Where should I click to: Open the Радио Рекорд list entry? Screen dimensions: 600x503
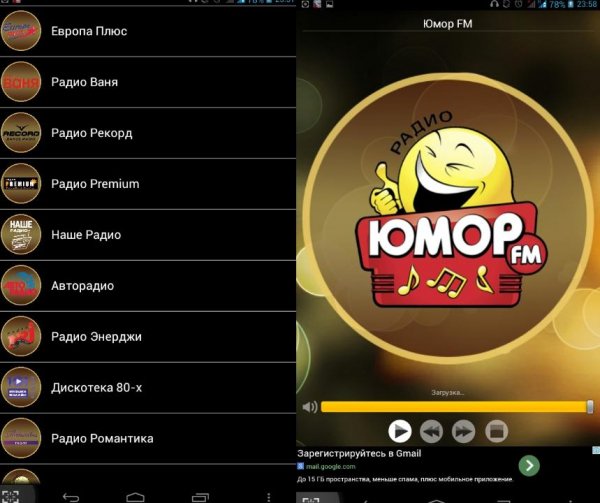coord(148,133)
